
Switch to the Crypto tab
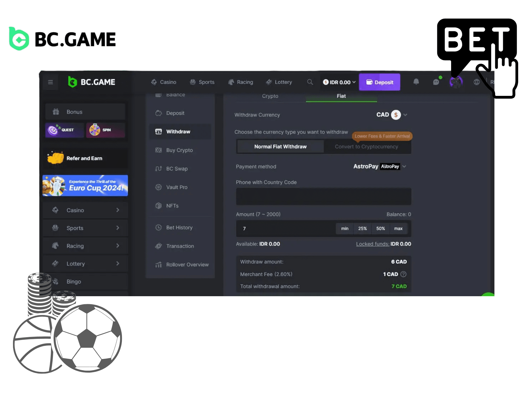(x=270, y=96)
